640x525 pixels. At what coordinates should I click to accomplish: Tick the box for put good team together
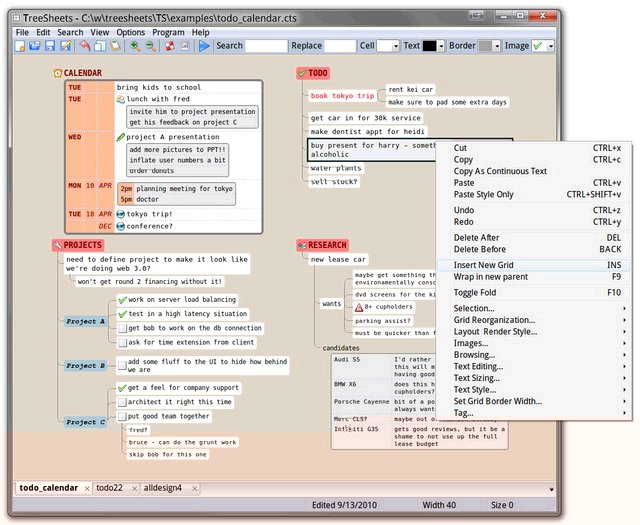point(122,417)
